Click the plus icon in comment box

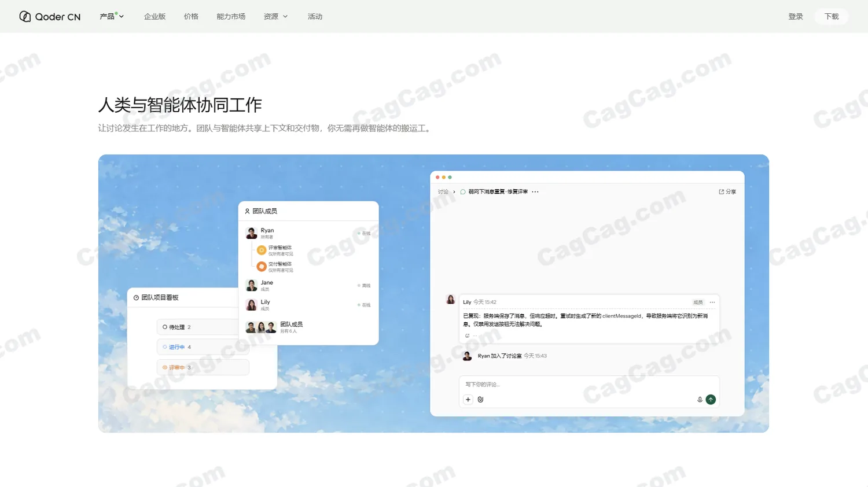(468, 399)
